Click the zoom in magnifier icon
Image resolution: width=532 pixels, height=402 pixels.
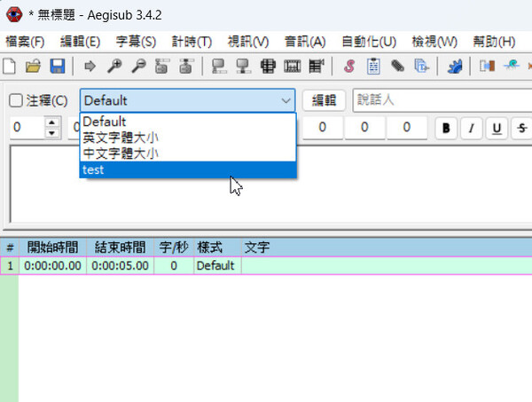114,66
